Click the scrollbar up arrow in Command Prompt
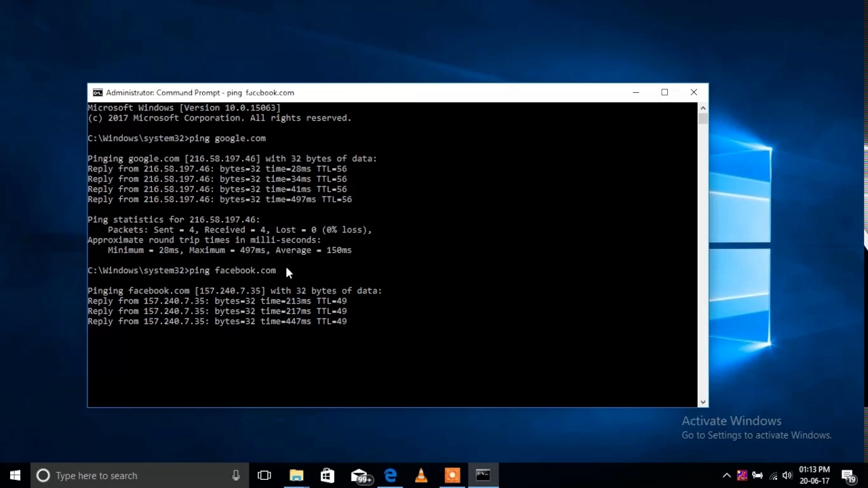Viewport: 868px width, 488px height. click(x=703, y=108)
